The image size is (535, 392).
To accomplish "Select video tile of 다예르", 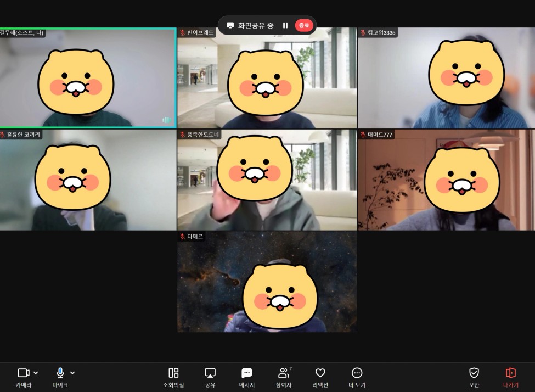I will 267,282.
